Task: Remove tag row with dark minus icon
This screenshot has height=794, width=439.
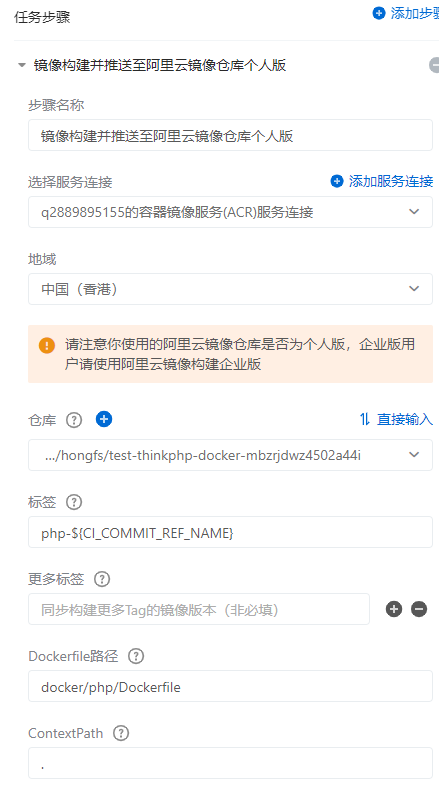Action: (419, 609)
